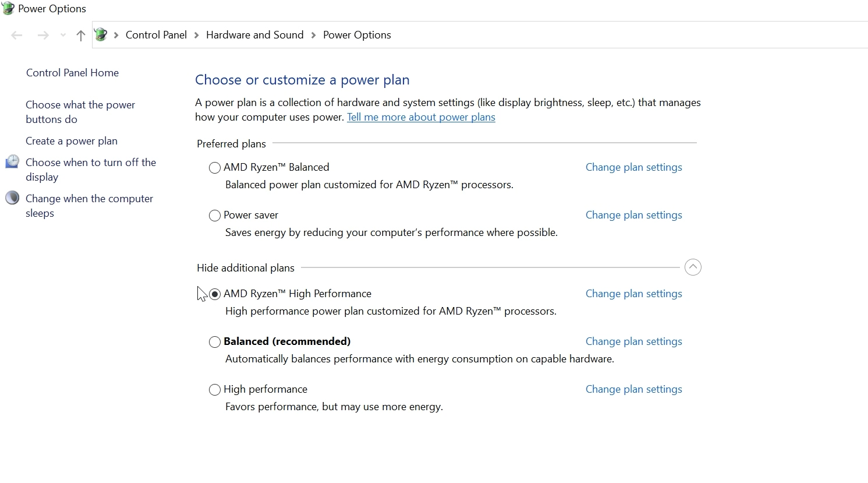Click the moon icon beside computer sleeps
This screenshot has width=868, height=483.
pyautogui.click(x=12, y=198)
